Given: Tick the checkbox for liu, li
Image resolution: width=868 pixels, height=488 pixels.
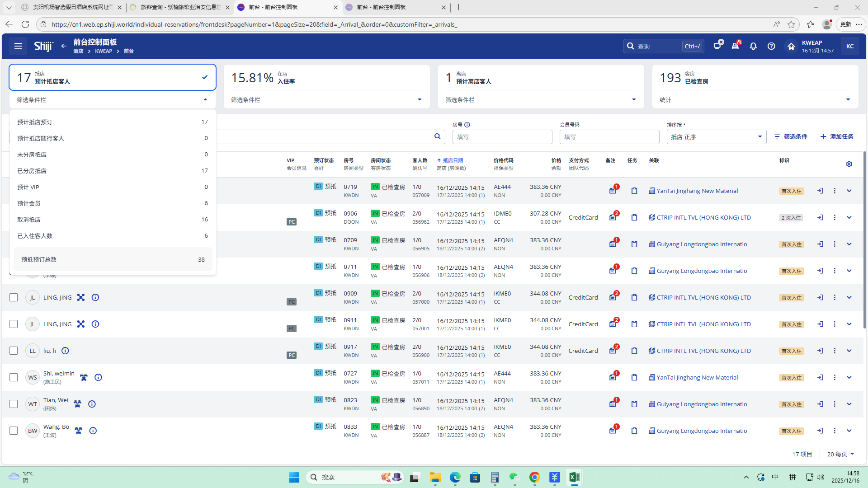Looking at the screenshot, I should pyautogui.click(x=14, y=351).
